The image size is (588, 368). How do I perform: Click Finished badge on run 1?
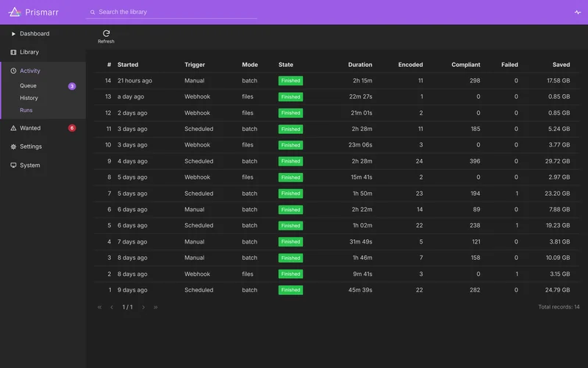(x=290, y=290)
